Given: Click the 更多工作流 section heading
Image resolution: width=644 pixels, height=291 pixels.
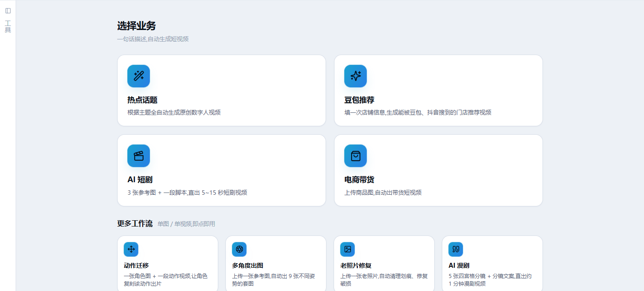Looking at the screenshot, I should coord(135,223).
